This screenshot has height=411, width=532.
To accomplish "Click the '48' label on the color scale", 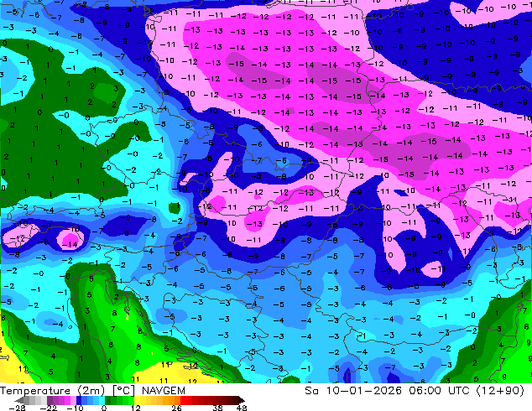I will (x=242, y=408).
